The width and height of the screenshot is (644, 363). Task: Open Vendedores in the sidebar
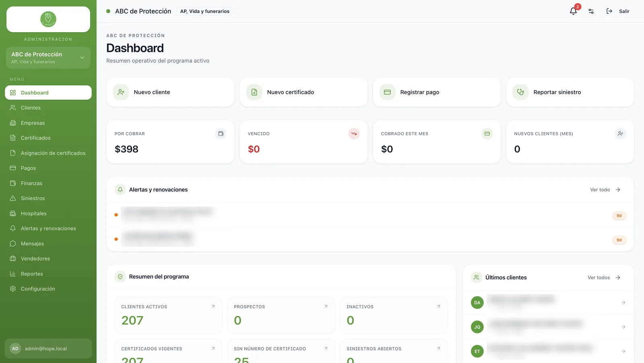(48, 259)
